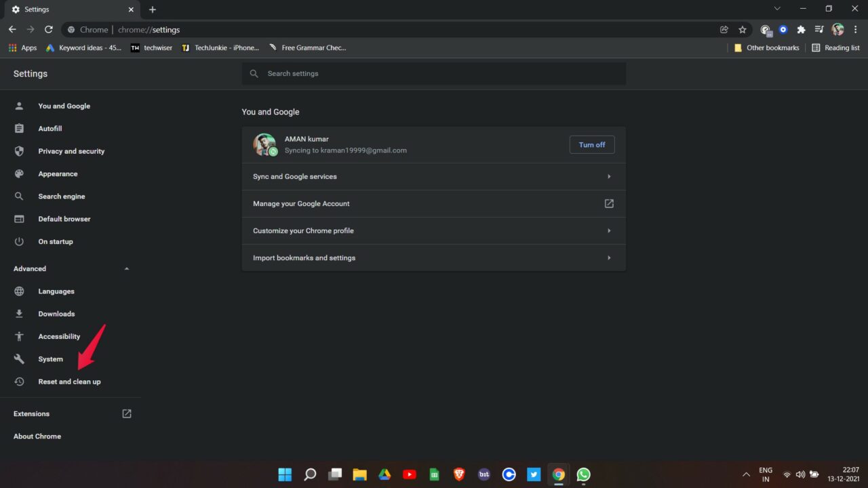Close the Settings tab
The height and width of the screenshot is (488, 868).
click(x=131, y=9)
